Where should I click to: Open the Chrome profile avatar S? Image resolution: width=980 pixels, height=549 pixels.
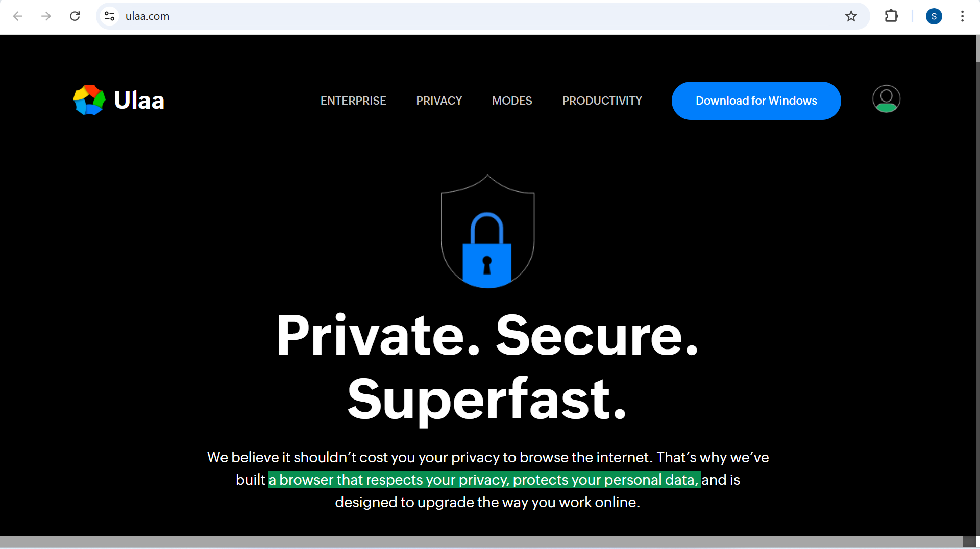point(934,16)
